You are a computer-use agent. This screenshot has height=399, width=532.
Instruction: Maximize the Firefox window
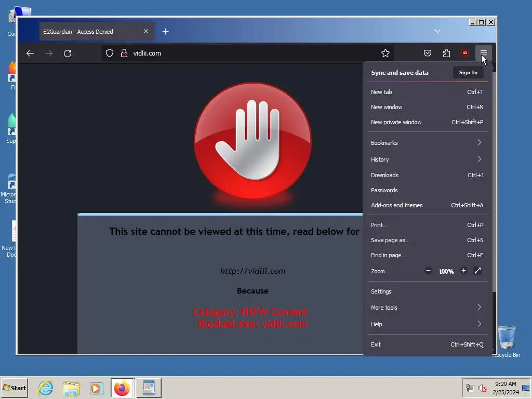tap(482, 22)
